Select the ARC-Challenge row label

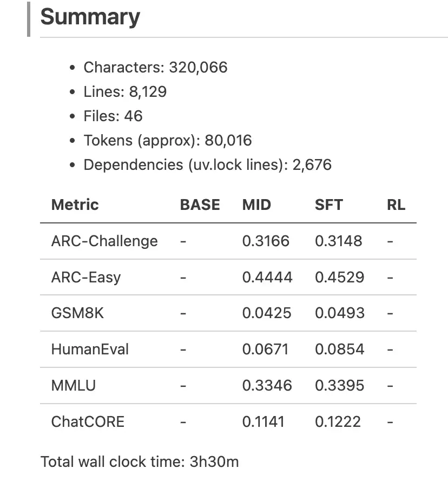[x=104, y=241]
